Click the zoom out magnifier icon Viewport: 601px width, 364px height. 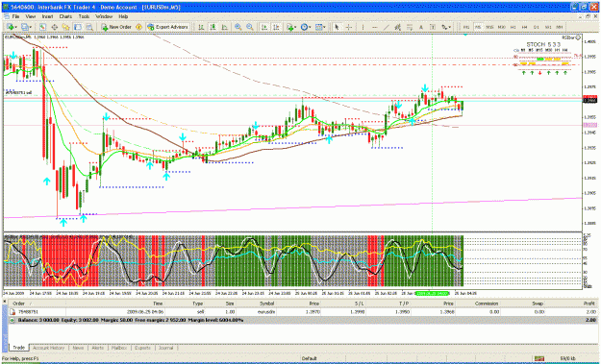(250, 27)
